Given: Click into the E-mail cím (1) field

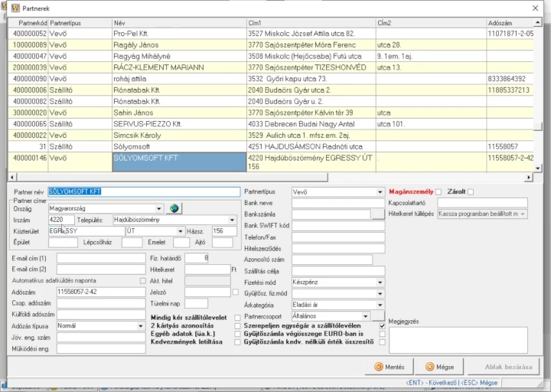Looking at the screenshot, I should (101, 259).
